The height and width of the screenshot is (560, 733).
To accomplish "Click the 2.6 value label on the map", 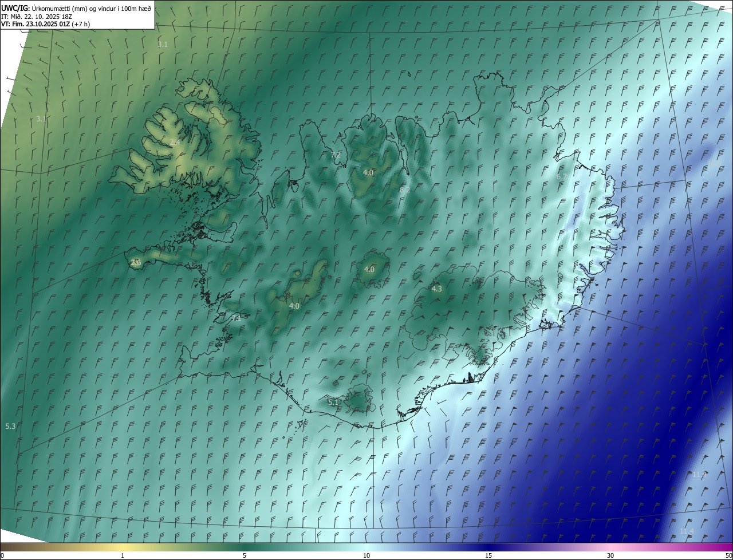I will 136,262.
